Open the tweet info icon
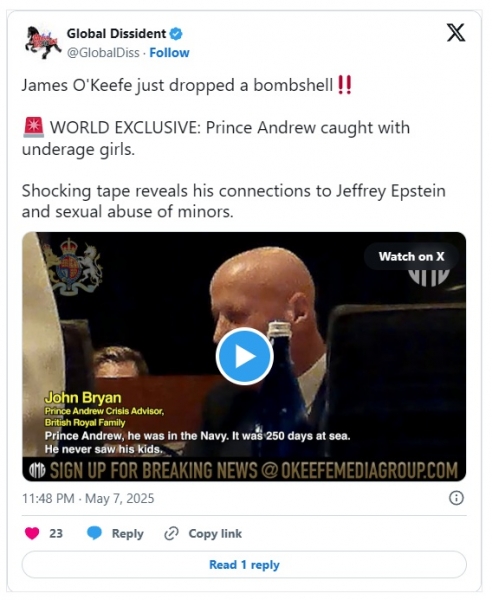 click(456, 498)
